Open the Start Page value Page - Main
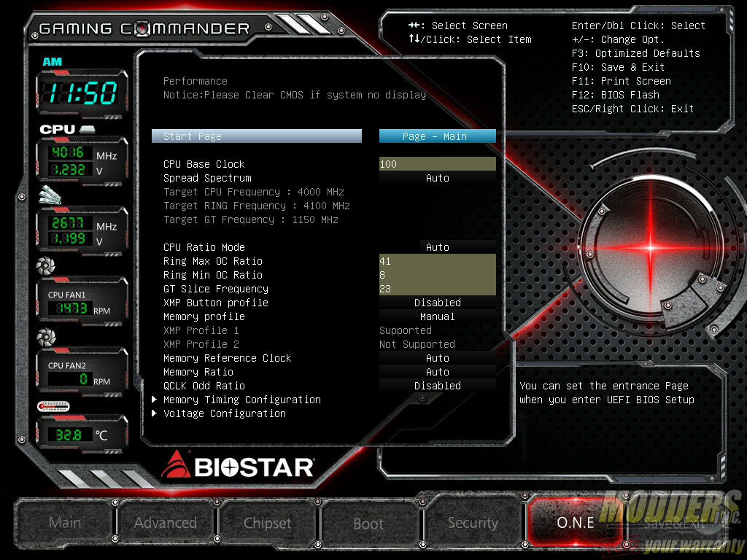This screenshot has height=560, width=747. coord(438,136)
